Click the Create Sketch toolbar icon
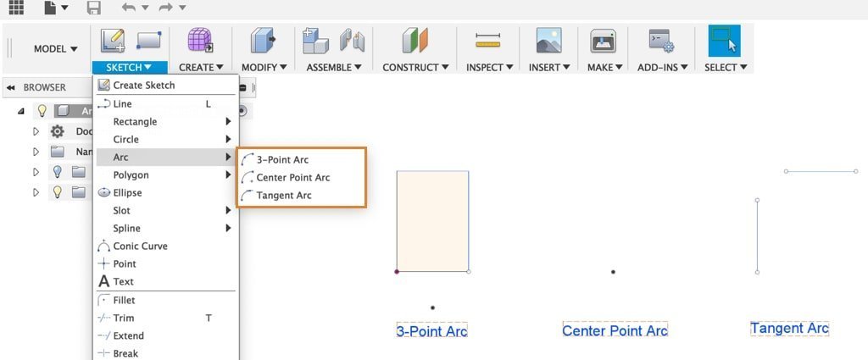Viewport: 868px width, 360px height. 113,42
